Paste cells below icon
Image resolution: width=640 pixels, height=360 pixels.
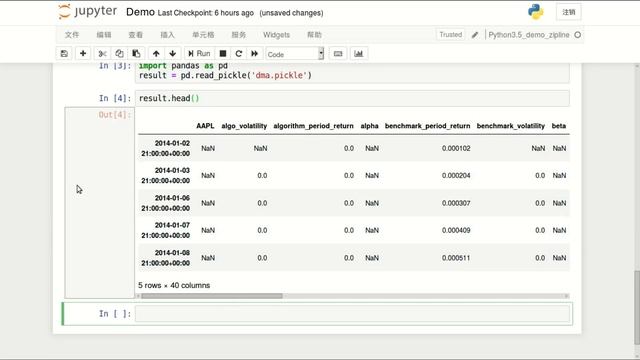coord(136,53)
